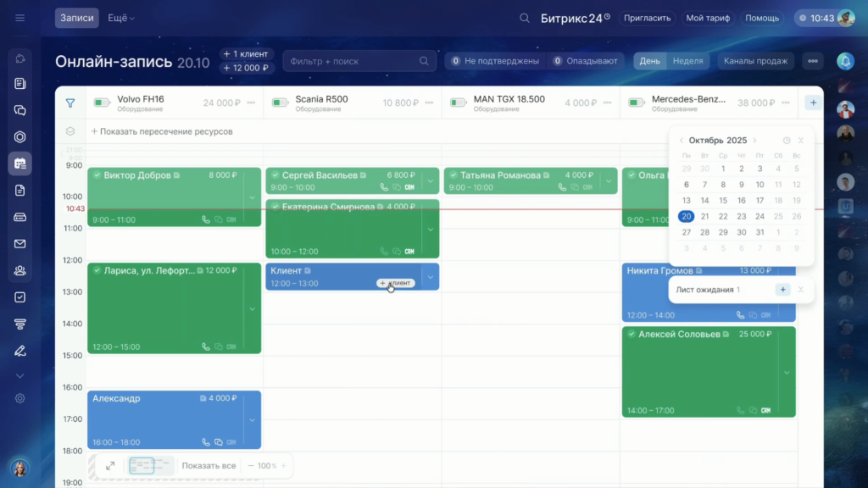Image resolution: width=868 pixels, height=488 pixels.
Task: Open the notifications bell icon
Action: click(845, 61)
